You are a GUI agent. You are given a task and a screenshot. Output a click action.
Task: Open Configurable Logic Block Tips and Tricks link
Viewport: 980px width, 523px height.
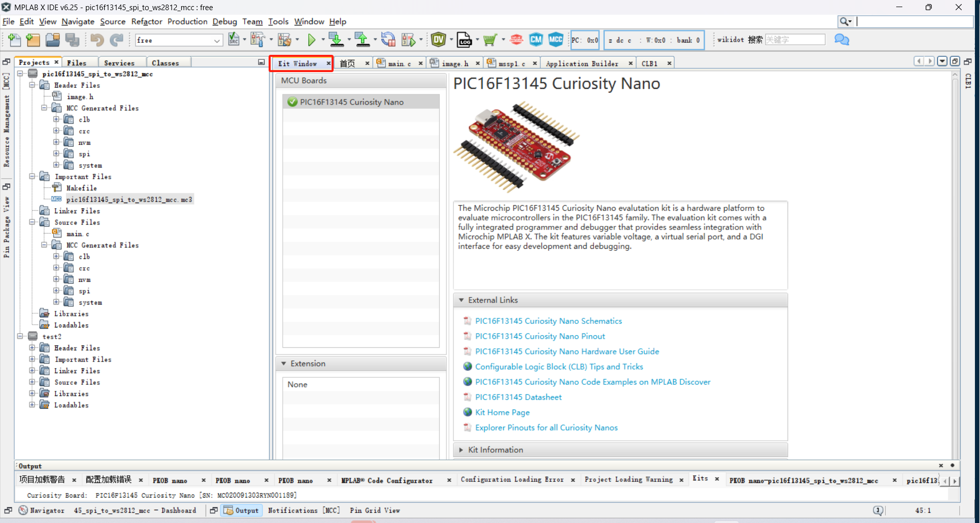coord(559,367)
